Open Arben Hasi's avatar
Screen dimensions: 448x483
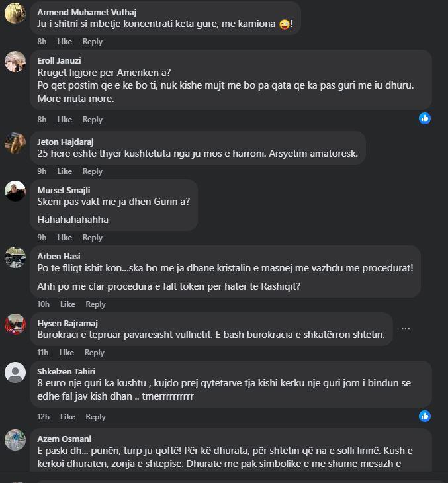(15, 257)
